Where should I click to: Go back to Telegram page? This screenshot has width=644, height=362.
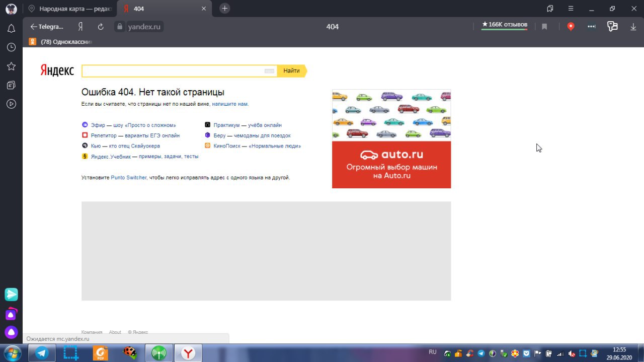pyautogui.click(x=47, y=27)
